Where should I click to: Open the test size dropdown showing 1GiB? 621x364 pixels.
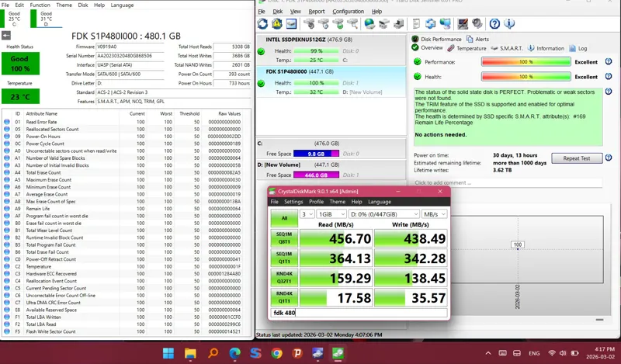click(x=331, y=214)
